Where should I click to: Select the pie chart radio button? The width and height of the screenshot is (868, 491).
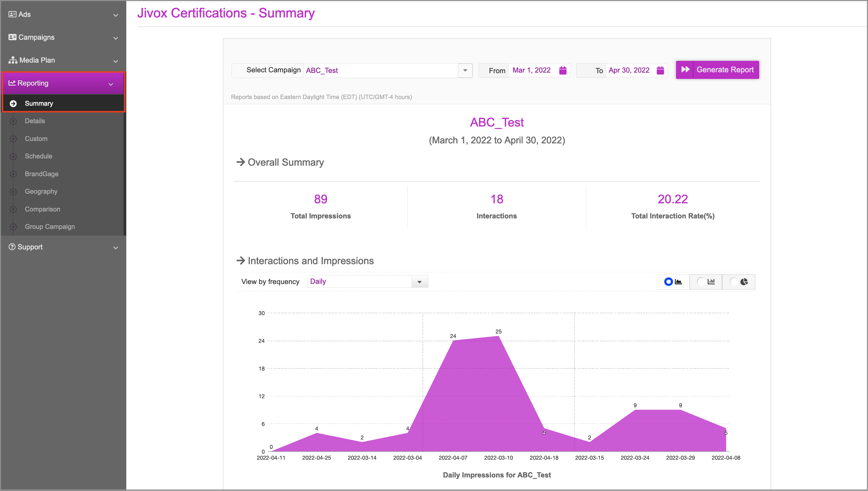[734, 282]
